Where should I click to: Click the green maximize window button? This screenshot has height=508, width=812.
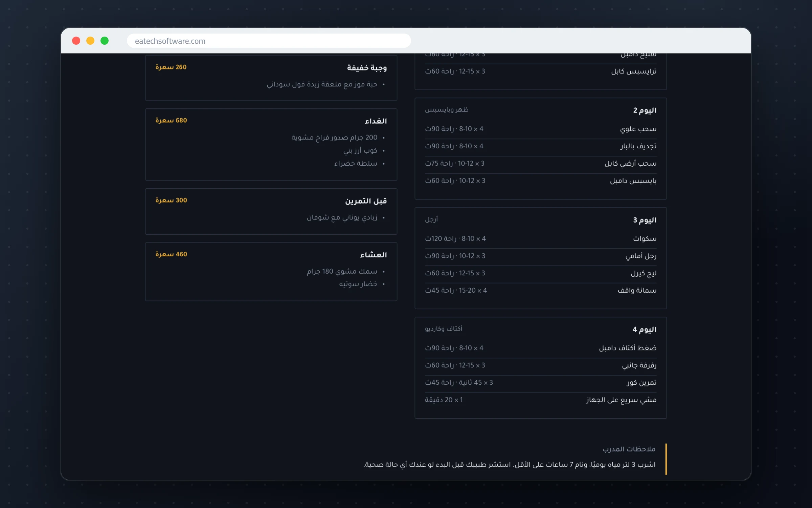(x=105, y=41)
